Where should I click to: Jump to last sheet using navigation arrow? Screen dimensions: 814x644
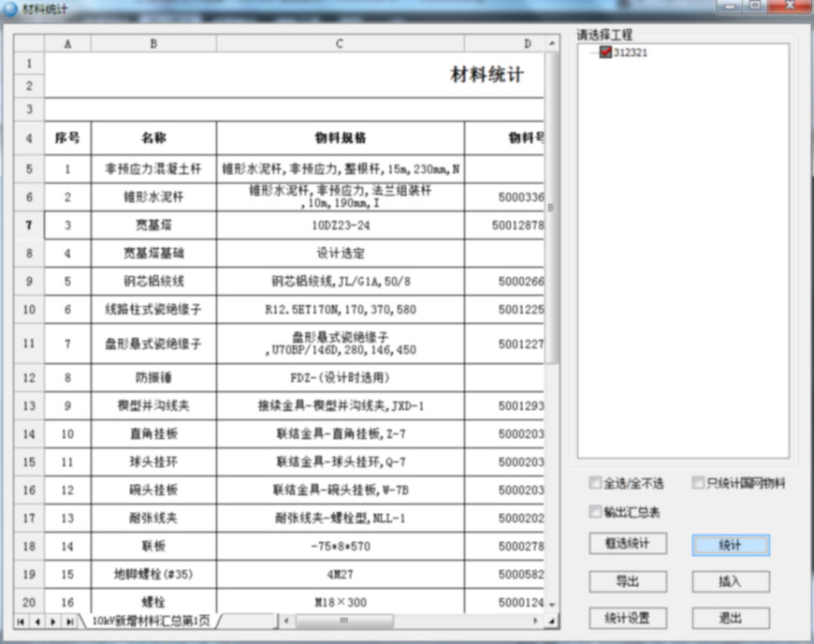click(69, 622)
